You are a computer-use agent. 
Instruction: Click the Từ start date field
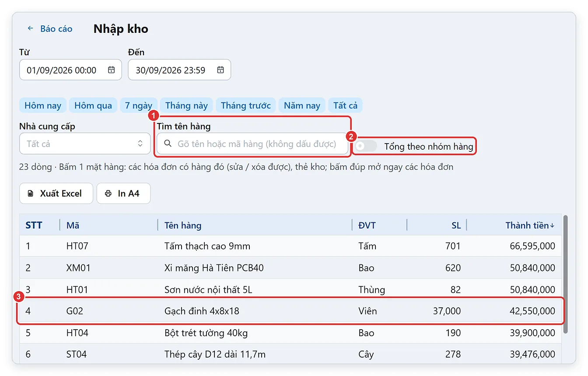tap(70, 70)
